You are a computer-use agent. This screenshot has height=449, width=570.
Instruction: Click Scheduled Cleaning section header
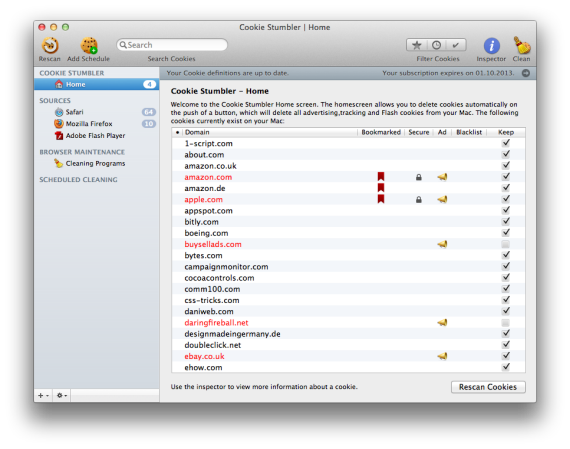[x=79, y=180]
